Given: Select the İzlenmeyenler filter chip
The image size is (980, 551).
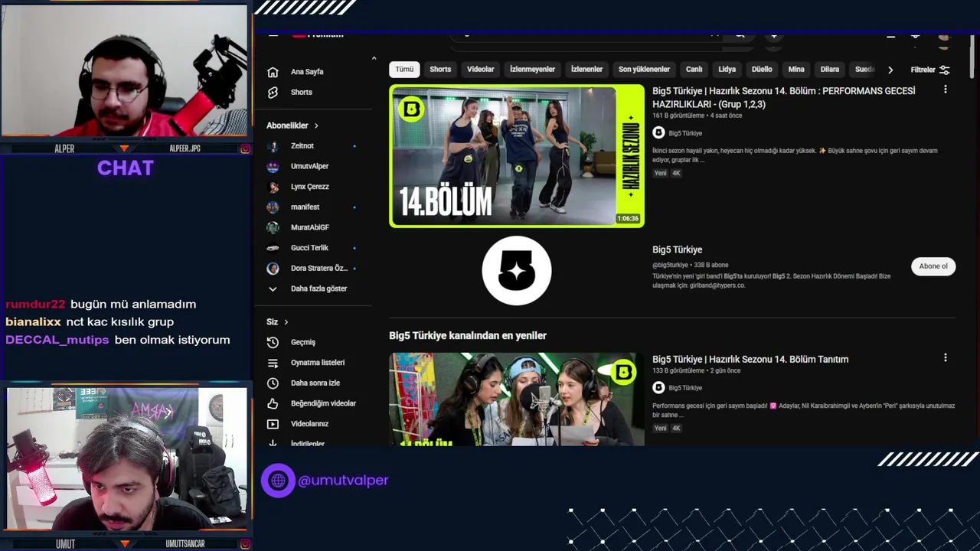Looking at the screenshot, I should click(532, 69).
